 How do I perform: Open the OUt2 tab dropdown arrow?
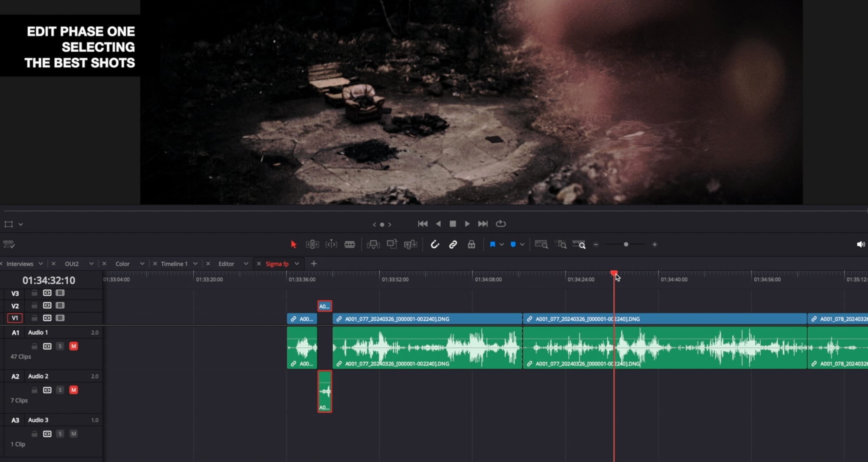pos(91,264)
